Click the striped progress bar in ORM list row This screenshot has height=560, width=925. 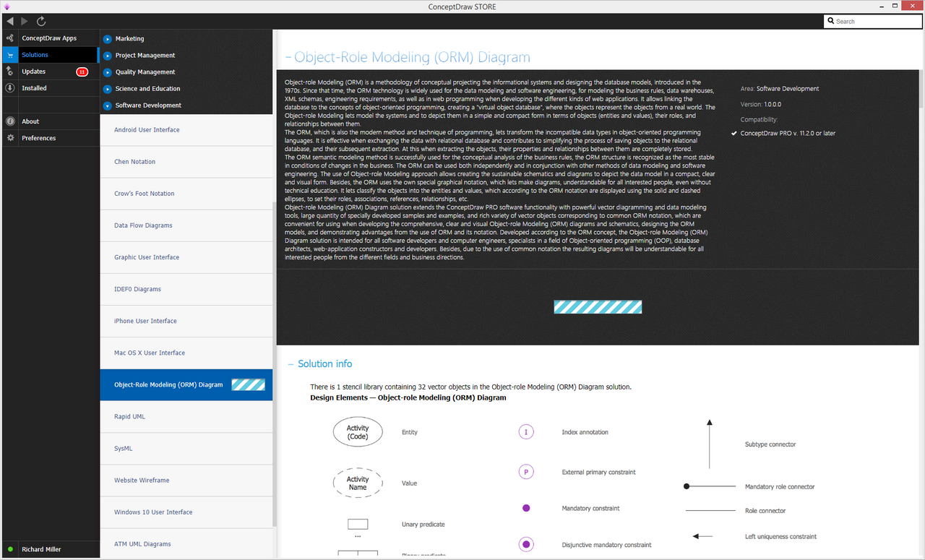click(x=248, y=385)
